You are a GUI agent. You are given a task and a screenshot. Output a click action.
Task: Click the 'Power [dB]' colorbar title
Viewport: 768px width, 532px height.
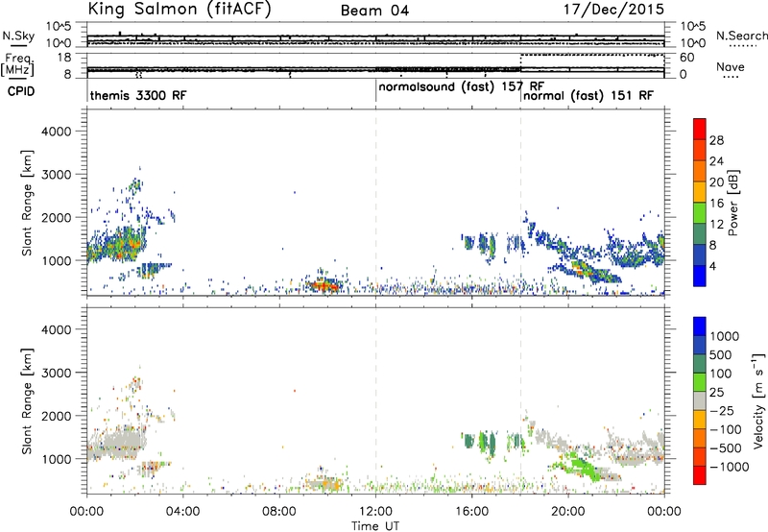pos(732,203)
